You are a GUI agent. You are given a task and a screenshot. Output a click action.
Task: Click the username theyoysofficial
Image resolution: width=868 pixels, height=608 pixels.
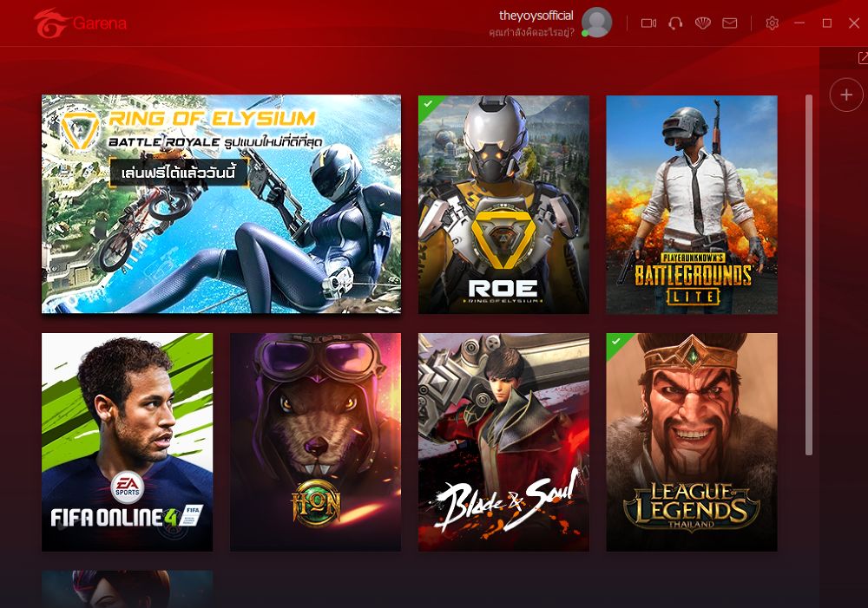[x=536, y=16]
